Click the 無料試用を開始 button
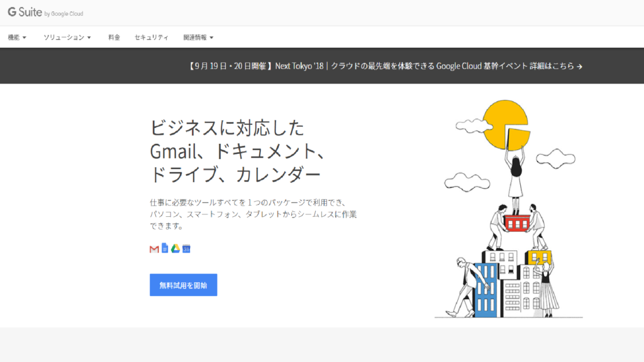Viewport: 644px width, 362px height. [183, 285]
